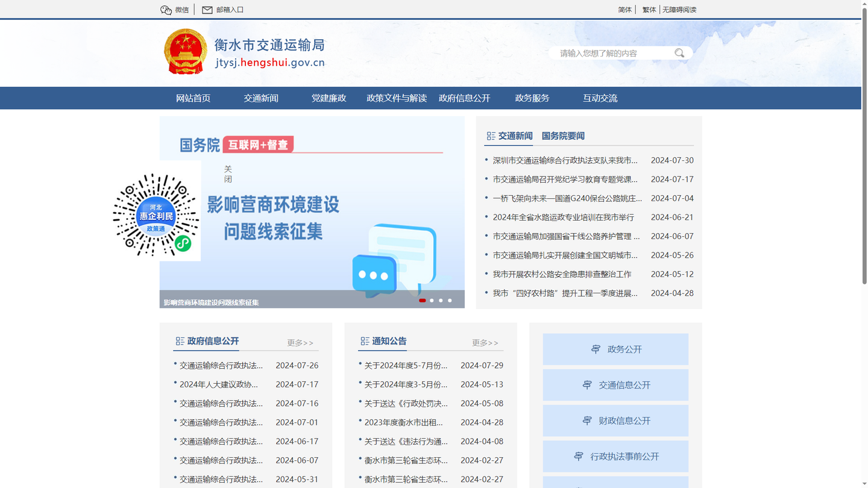Open 党建廉政 navigation menu item
This screenshot has width=868, height=488.
pyautogui.click(x=329, y=98)
